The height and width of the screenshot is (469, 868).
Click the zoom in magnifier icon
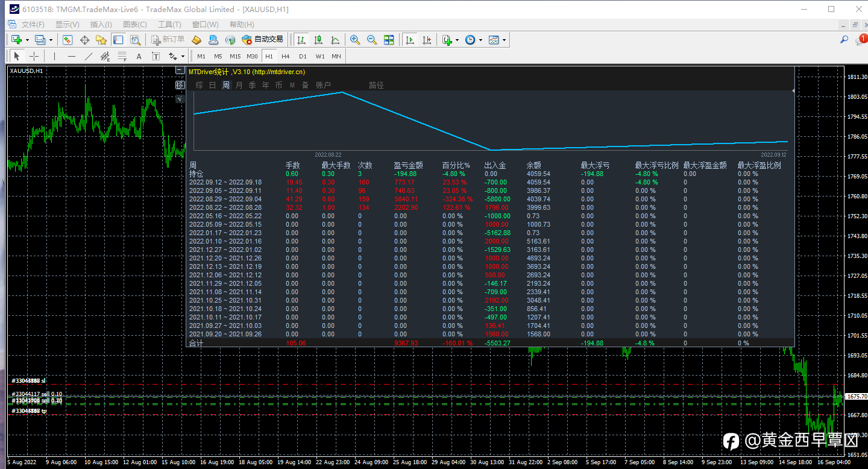(355, 40)
